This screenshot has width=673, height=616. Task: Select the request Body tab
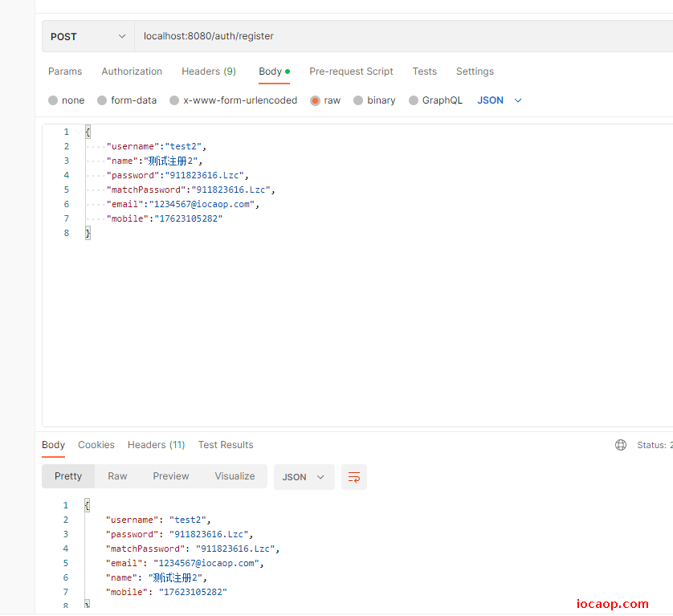275,71
